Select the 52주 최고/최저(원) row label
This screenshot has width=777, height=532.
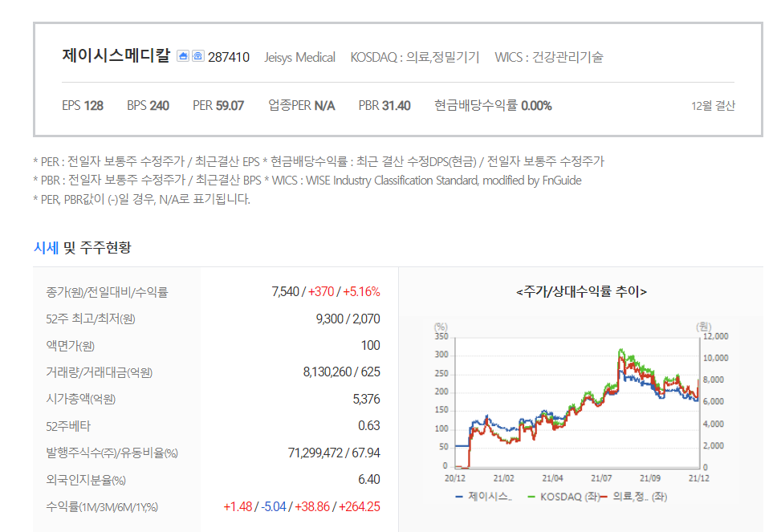coord(91,319)
